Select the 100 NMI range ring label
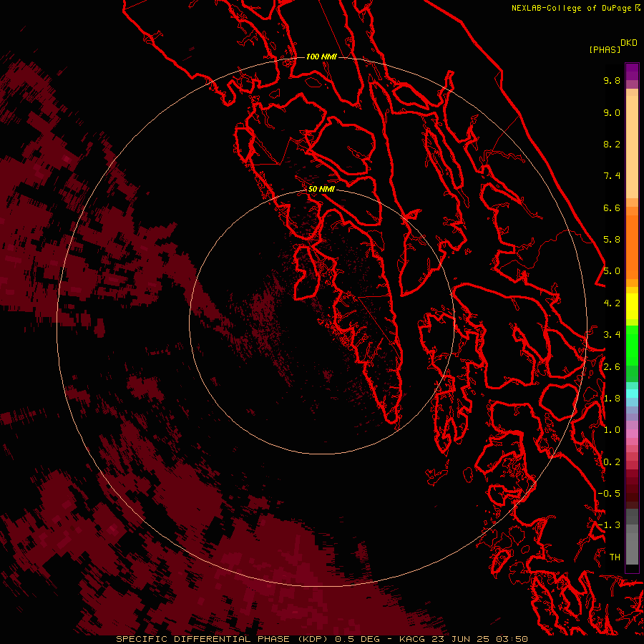Screen dimensions: 644x644 pyautogui.click(x=321, y=57)
